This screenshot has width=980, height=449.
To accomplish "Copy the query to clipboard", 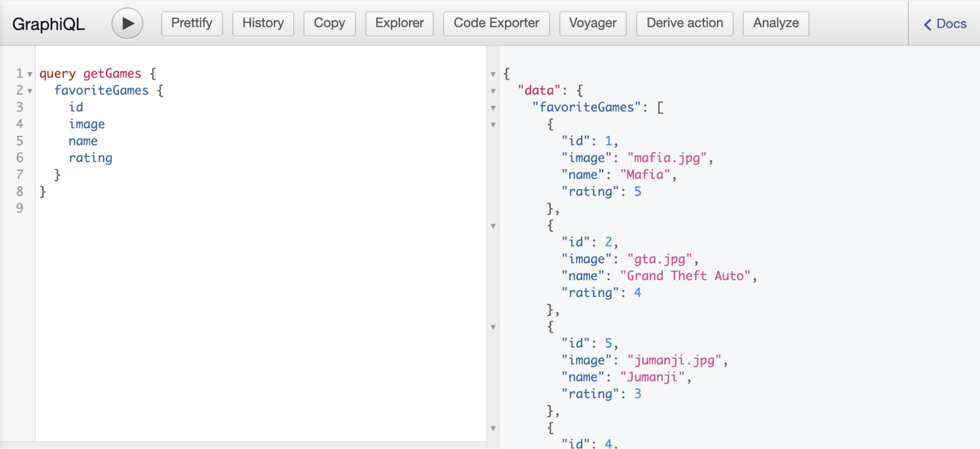I will point(329,23).
